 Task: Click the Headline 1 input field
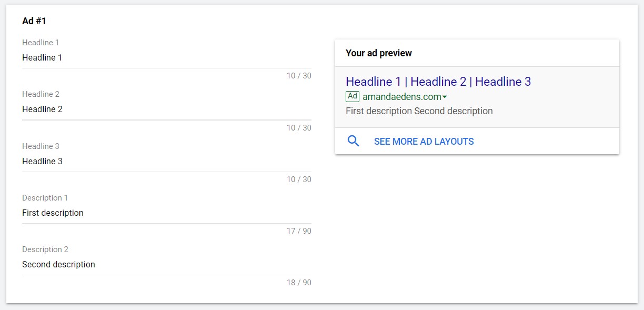[x=167, y=58]
